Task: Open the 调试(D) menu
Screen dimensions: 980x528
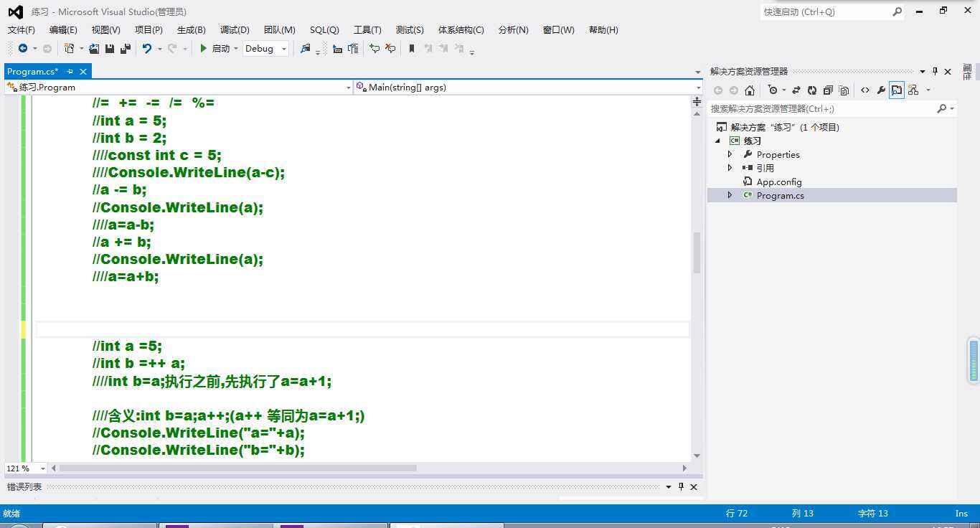Action: click(x=235, y=29)
